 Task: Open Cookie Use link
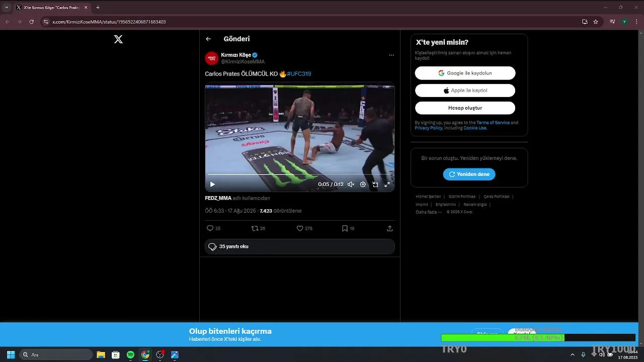pyautogui.click(x=475, y=128)
